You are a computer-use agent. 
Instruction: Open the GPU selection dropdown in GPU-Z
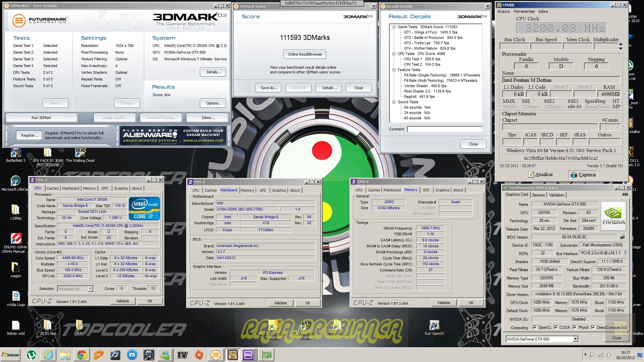575,339
